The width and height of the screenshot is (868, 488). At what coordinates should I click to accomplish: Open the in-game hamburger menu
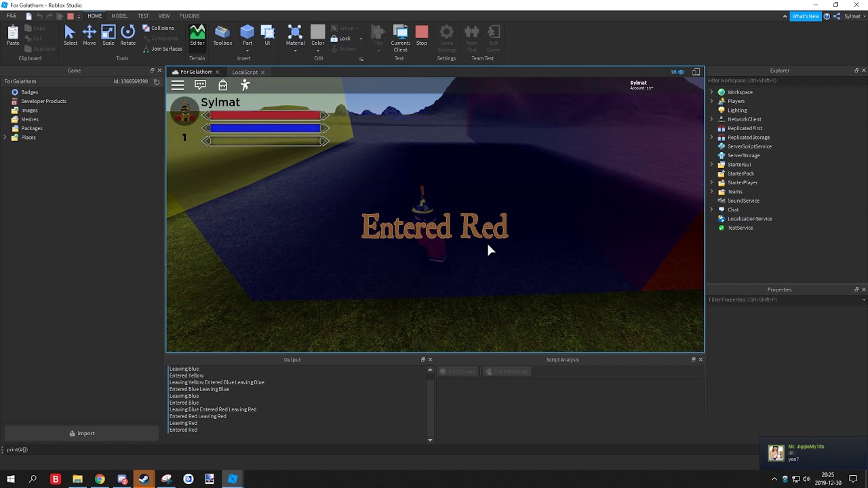178,85
